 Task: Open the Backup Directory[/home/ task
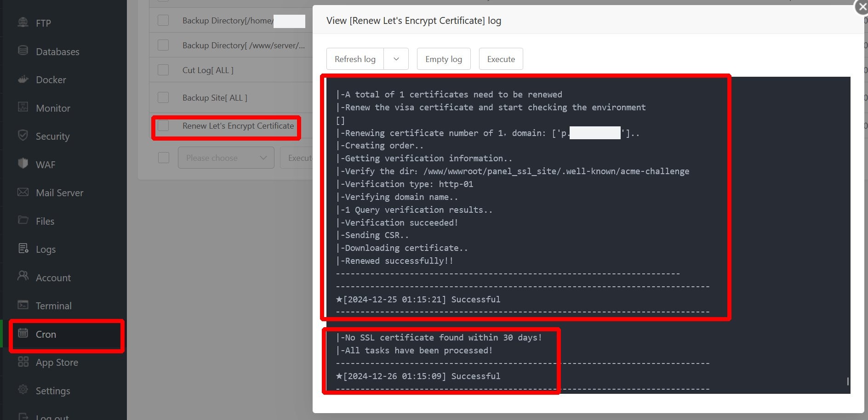pos(228,20)
